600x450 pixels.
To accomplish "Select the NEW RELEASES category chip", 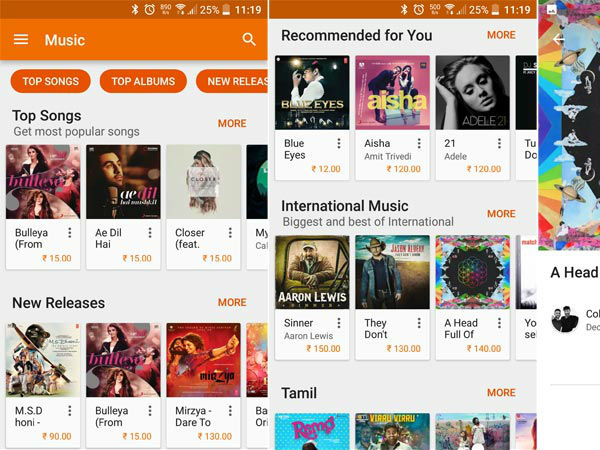I will pos(232,81).
